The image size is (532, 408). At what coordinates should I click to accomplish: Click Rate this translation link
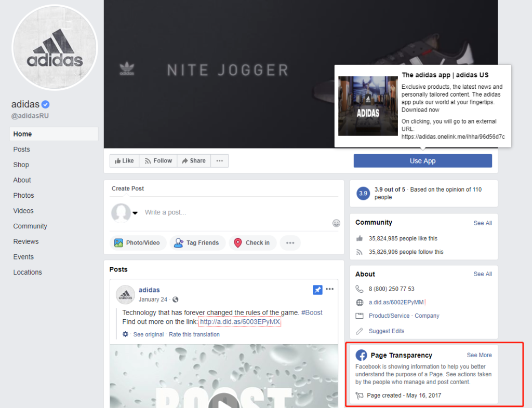[194, 334]
